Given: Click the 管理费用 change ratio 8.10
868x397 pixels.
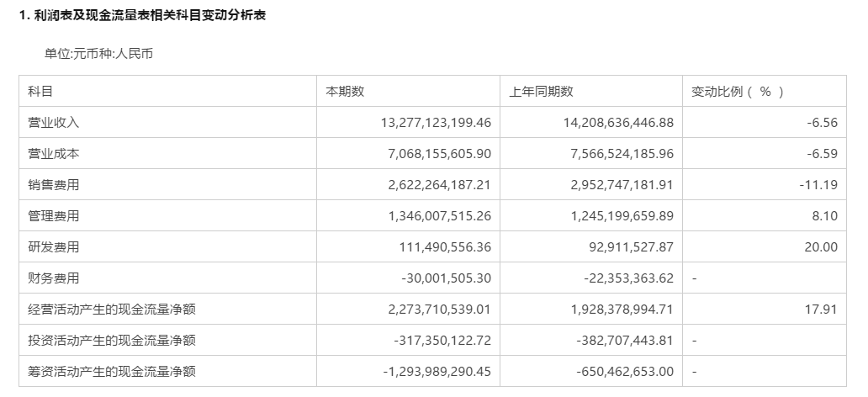Looking at the screenshot, I should pos(825,216).
